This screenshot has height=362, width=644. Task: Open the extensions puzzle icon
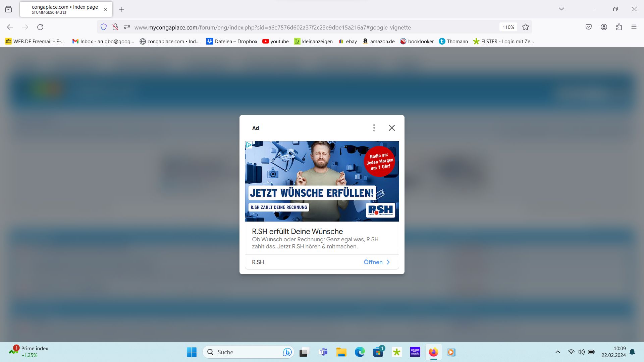click(x=619, y=27)
